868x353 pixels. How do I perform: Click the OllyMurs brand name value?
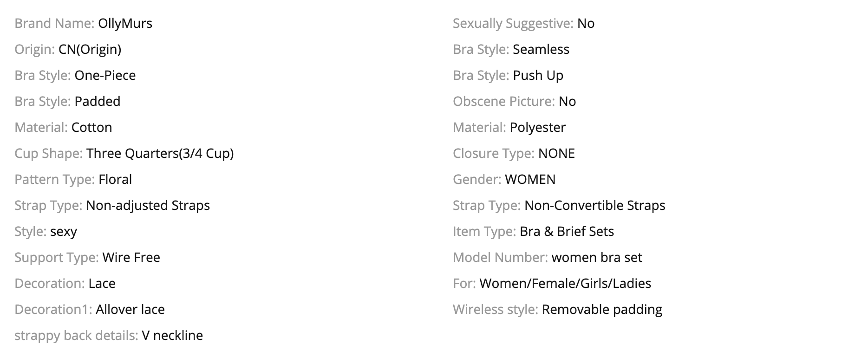coord(125,23)
